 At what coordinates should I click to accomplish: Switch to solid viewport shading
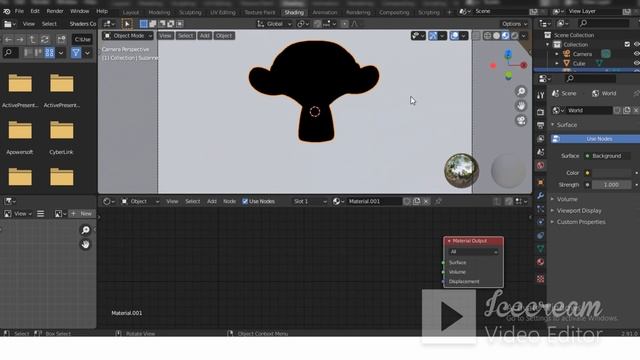[x=496, y=36]
